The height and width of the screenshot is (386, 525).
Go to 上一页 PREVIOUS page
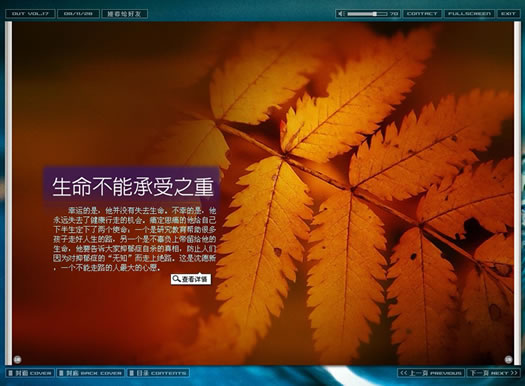(431, 373)
